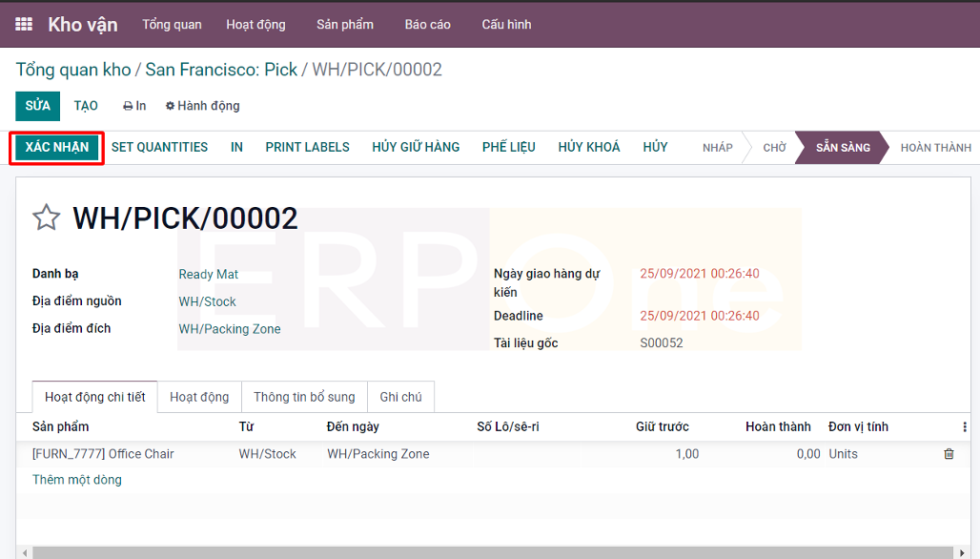Click the 0,00 Hoàn thành quantity cell
980x559 pixels.
pos(808,454)
